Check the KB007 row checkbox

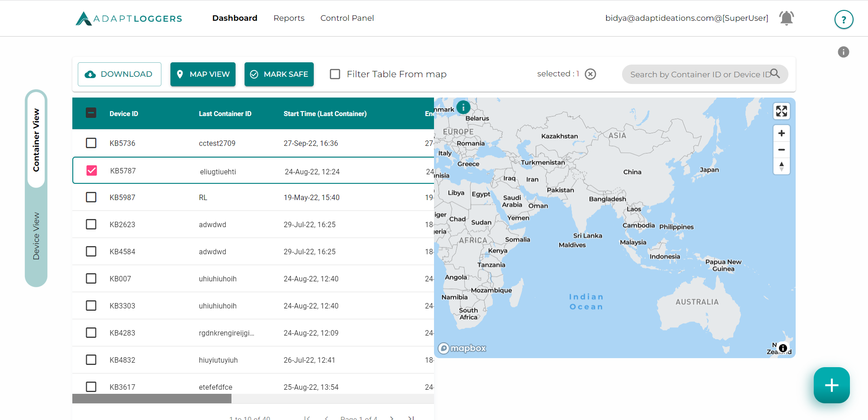[91, 279]
